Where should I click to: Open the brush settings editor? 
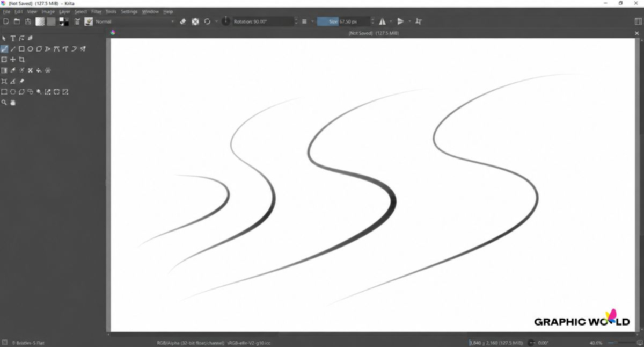[77, 21]
